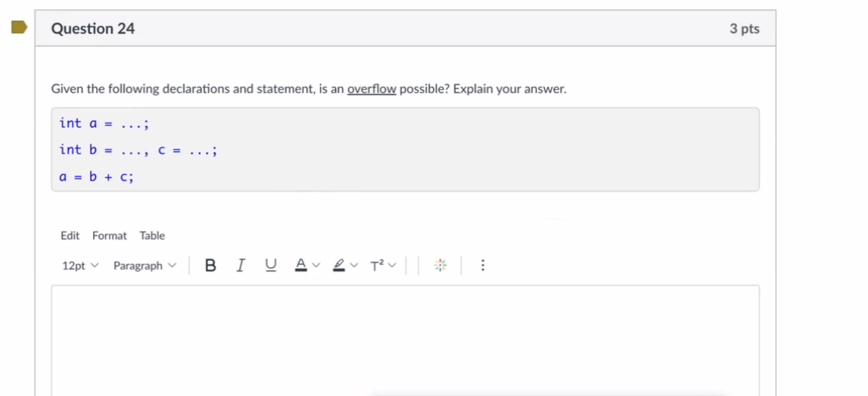Open the Table menu of the editor
This screenshot has height=396, width=868.
(x=152, y=236)
